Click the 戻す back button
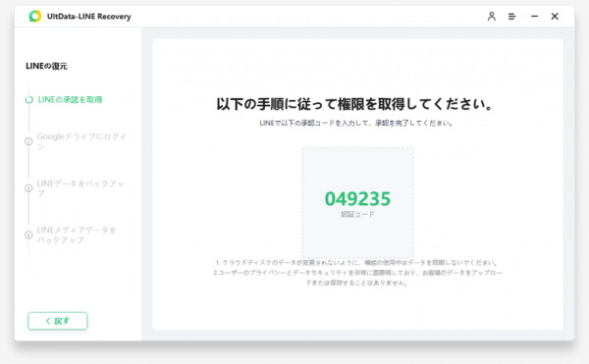This screenshot has width=589, height=364. pyautogui.click(x=58, y=321)
